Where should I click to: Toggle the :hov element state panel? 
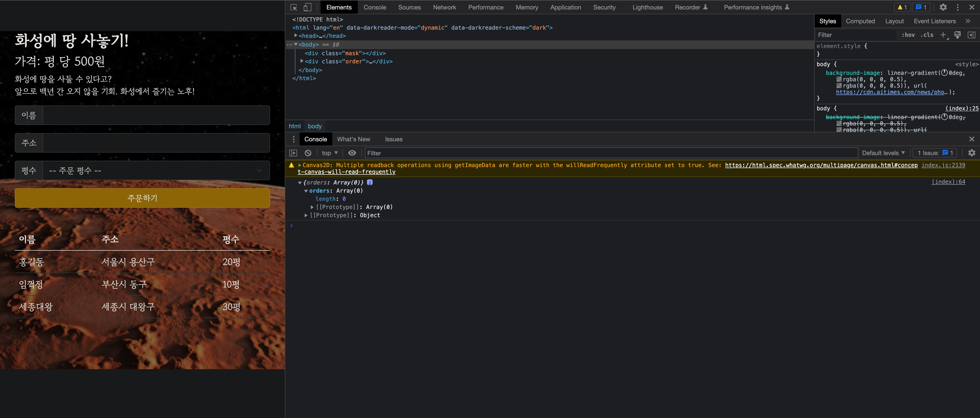point(908,35)
